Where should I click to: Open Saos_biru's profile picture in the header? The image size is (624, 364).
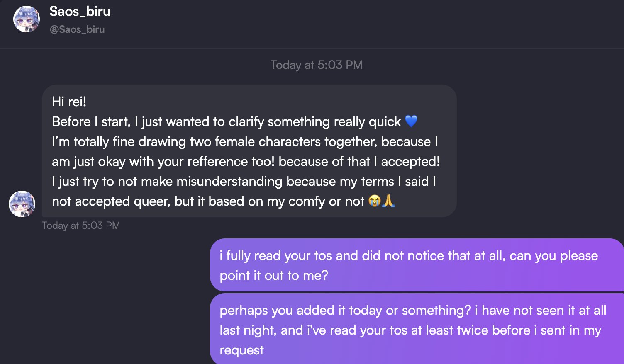point(27,19)
